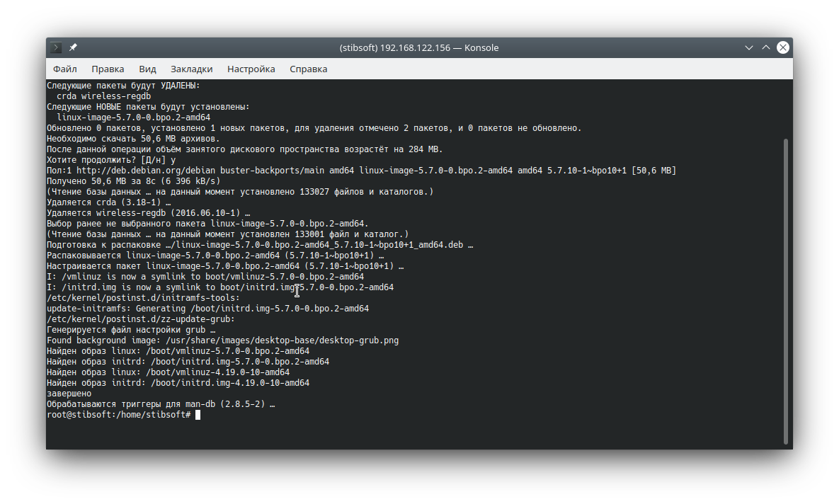The width and height of the screenshot is (839, 504).
Task: Click 'Found background image' line
Action: tap(222, 340)
